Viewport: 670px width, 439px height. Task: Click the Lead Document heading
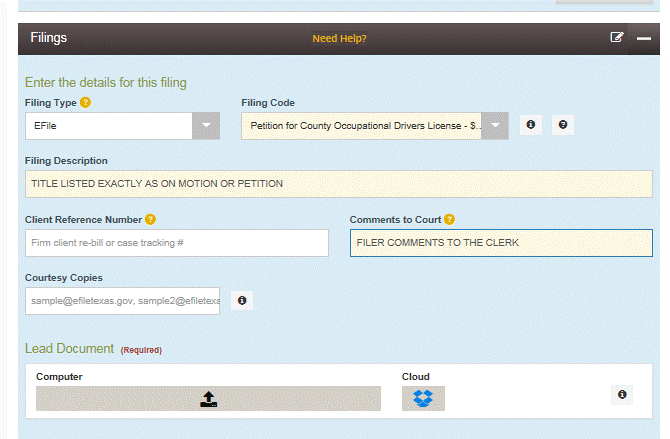[69, 348]
